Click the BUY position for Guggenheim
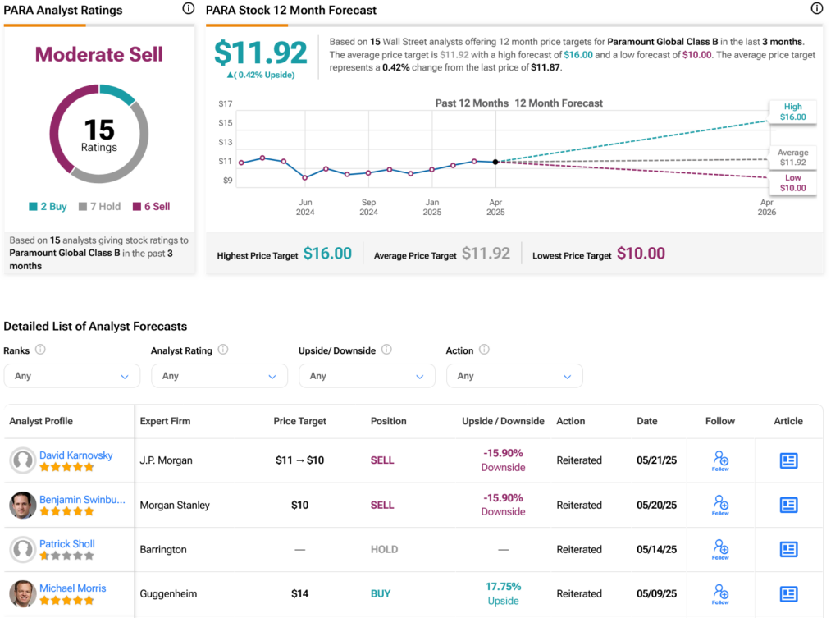840x618 pixels. 381,594
